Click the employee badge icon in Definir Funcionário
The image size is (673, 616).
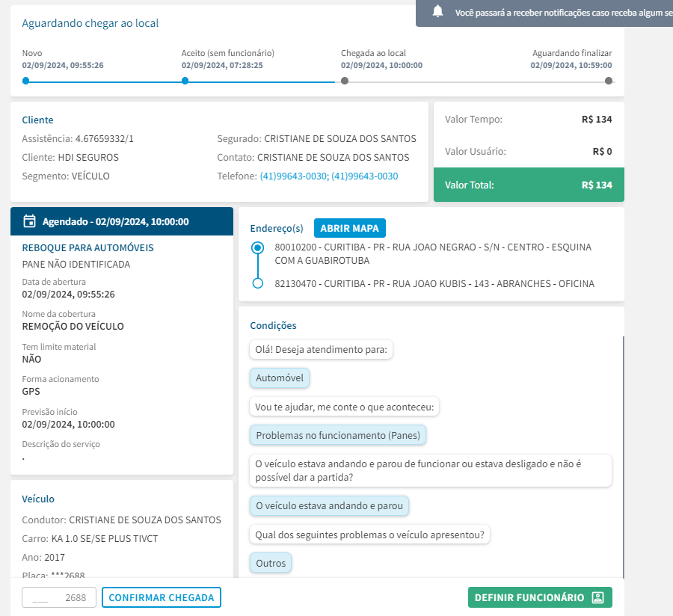pyautogui.click(x=597, y=597)
